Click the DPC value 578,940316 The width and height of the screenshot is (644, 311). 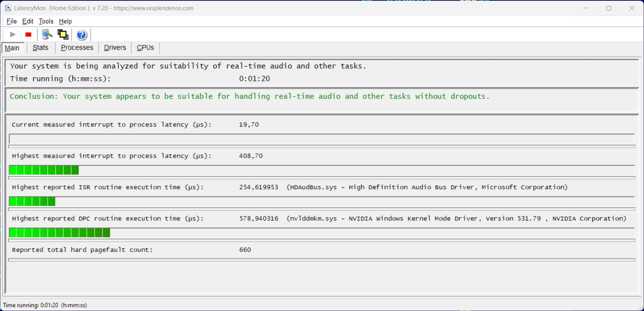[259, 219]
